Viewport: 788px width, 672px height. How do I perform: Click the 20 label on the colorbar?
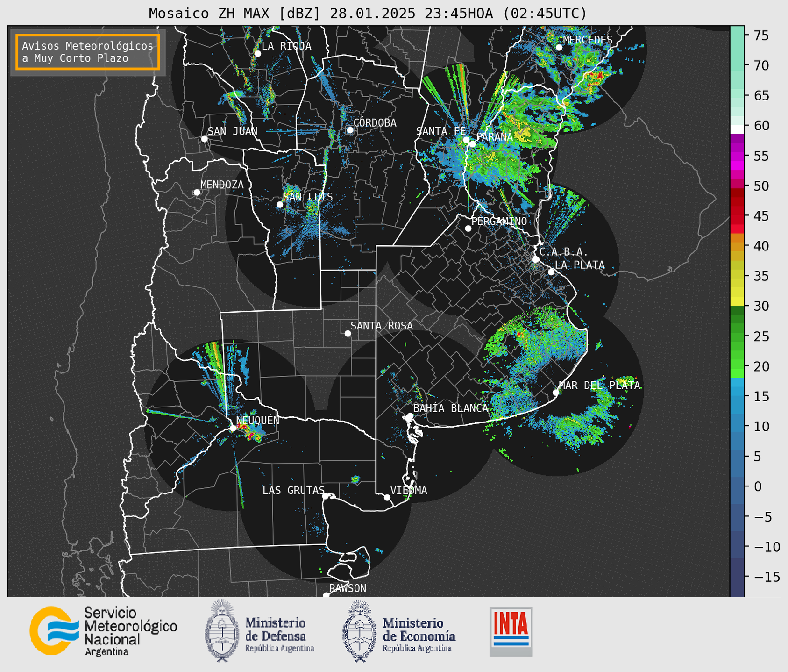[761, 366]
